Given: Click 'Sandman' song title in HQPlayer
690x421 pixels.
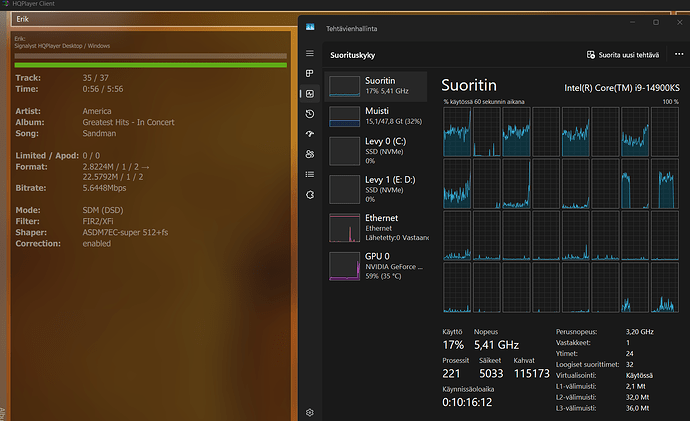Looking at the screenshot, I should tap(99, 133).
